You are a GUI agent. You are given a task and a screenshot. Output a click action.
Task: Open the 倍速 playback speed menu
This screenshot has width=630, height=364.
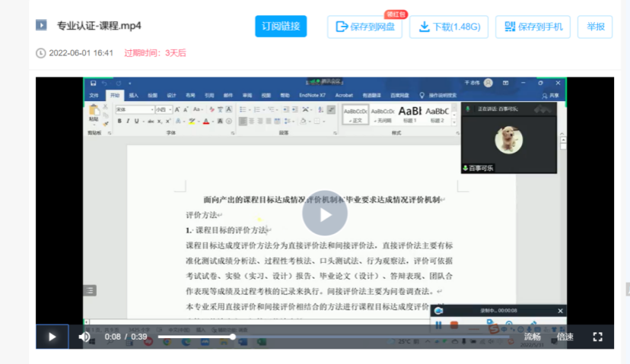[x=565, y=337]
